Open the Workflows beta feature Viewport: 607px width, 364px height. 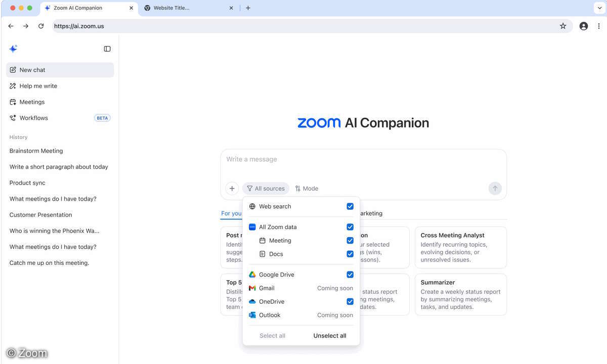pos(33,118)
